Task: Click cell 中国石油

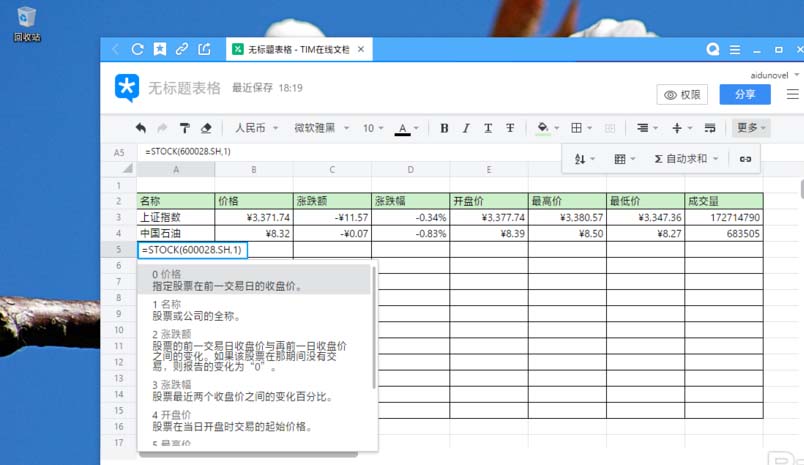Action: click(x=176, y=233)
